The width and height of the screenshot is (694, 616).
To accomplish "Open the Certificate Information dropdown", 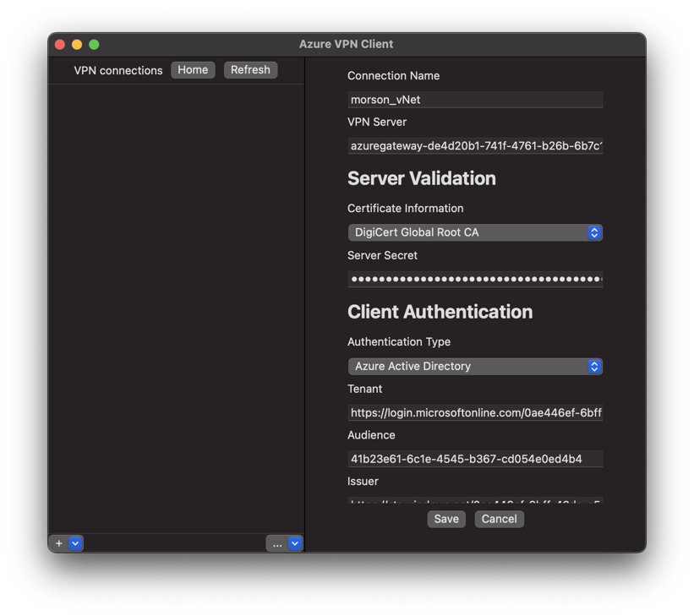I will [x=474, y=232].
